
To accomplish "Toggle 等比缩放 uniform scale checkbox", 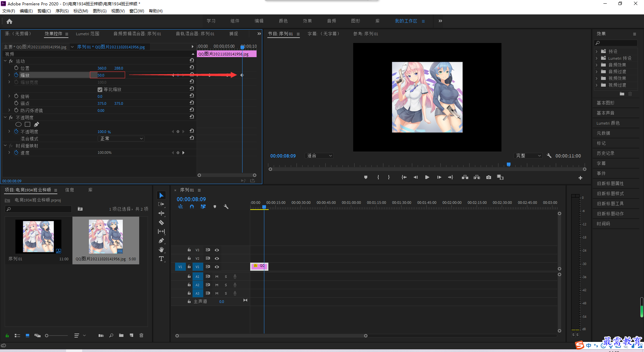I will pyautogui.click(x=100, y=89).
